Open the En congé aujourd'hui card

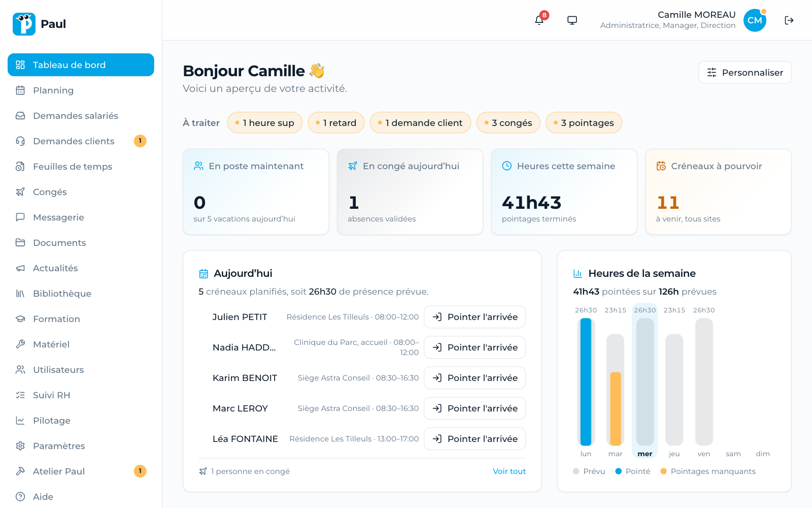pyautogui.click(x=410, y=192)
